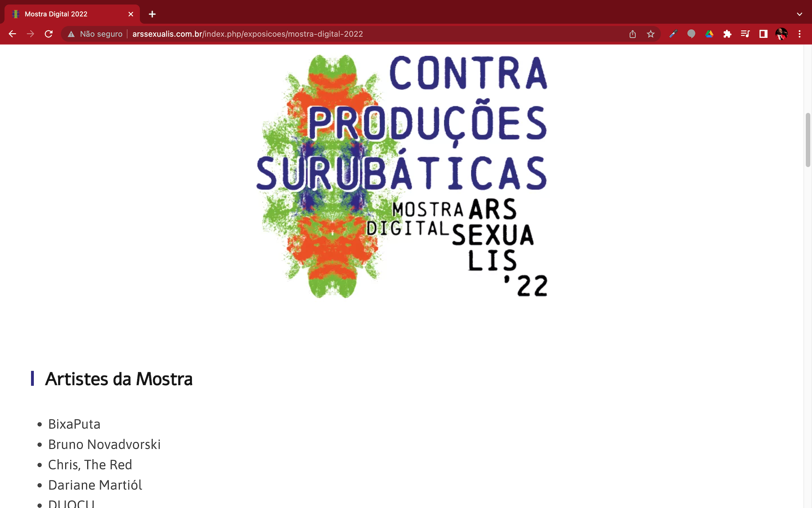This screenshot has width=812, height=508.
Task: Open a new tab with plus button
Action: point(152,14)
